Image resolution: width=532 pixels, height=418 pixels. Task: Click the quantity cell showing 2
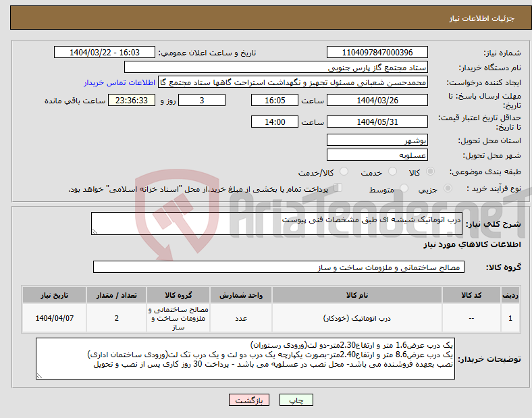116,318
